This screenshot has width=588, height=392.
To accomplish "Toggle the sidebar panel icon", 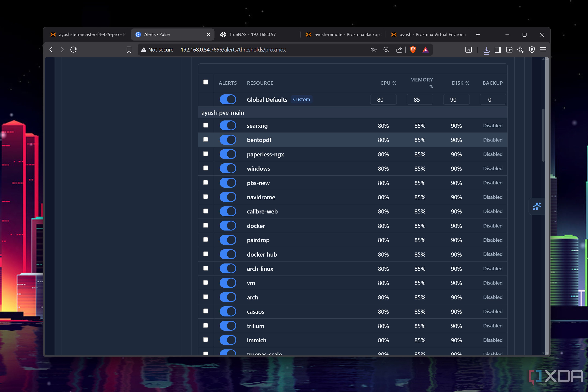I will point(498,50).
